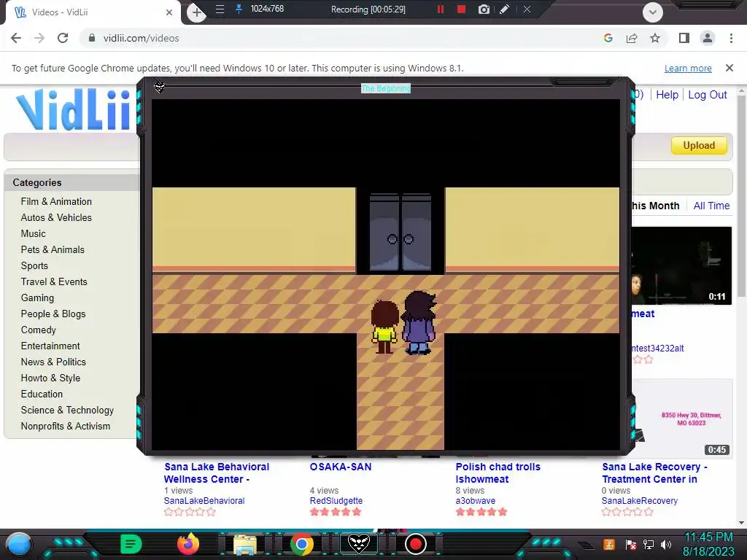Image resolution: width=747 pixels, height=560 pixels.
Task: Toggle the browser side panel
Action: point(684,38)
